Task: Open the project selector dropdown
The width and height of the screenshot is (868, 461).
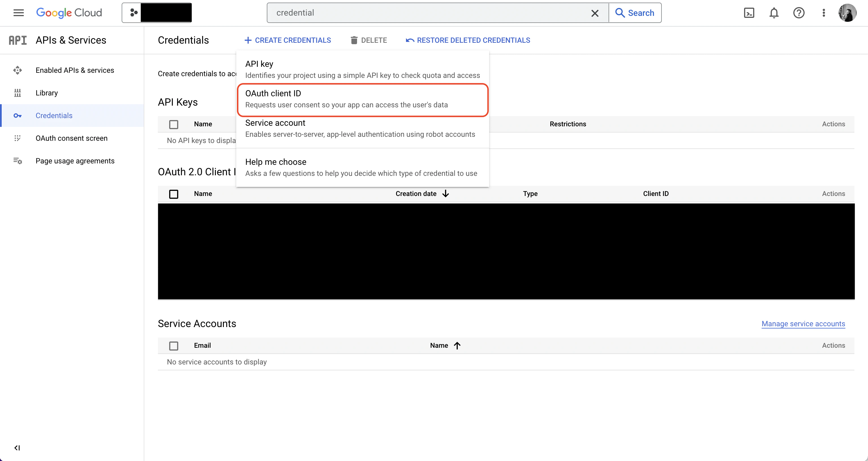Action: coord(157,12)
